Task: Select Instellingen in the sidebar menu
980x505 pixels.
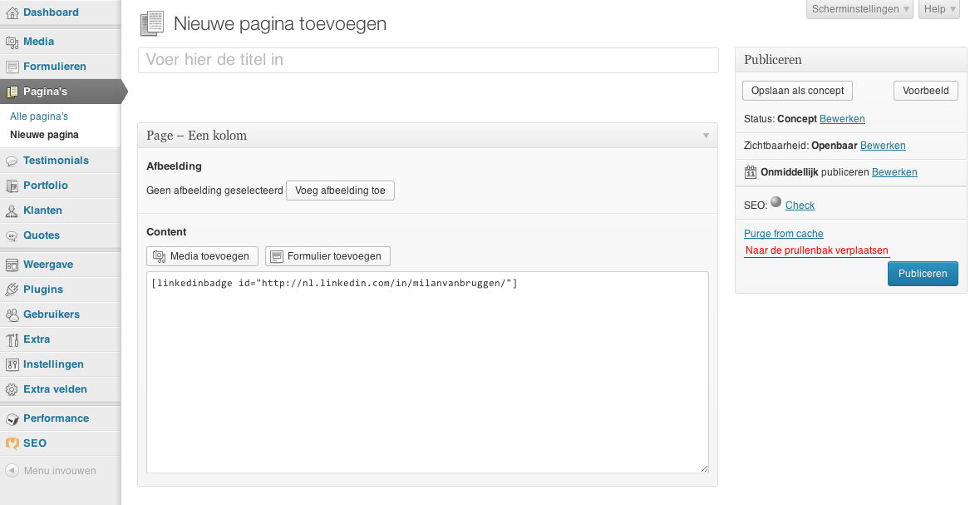Action: pos(53,364)
